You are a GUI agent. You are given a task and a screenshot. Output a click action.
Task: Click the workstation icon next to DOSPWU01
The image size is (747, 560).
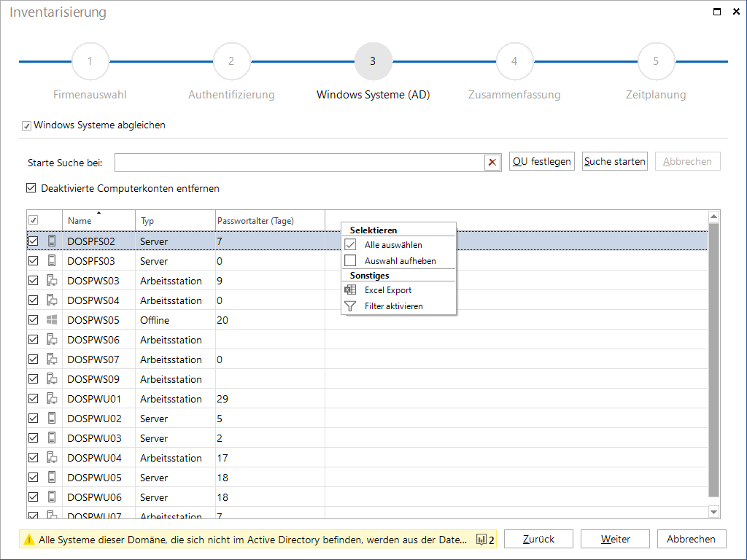click(x=52, y=399)
